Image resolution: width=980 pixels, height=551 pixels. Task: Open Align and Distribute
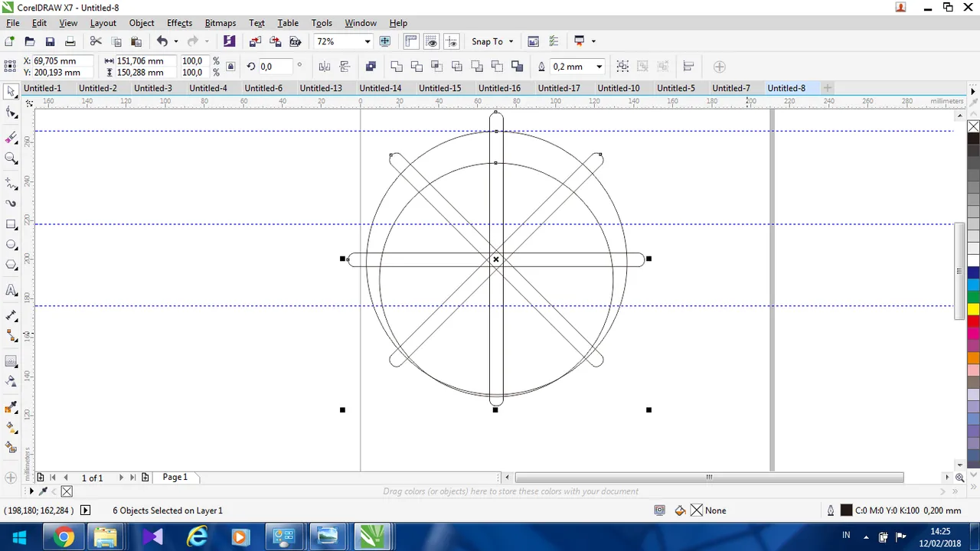[x=688, y=67]
